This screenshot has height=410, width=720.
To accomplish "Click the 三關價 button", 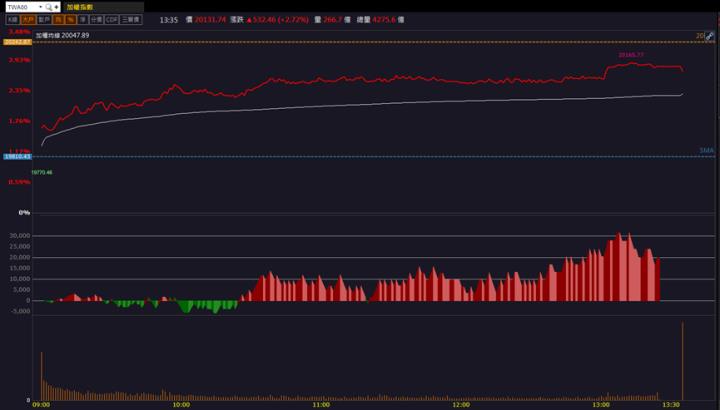I will tap(131, 19).
